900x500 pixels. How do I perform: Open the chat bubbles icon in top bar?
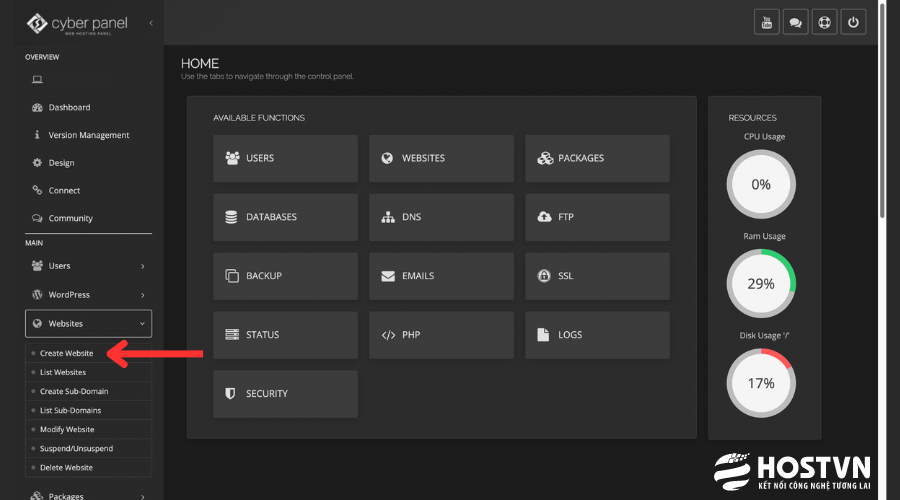pyautogui.click(x=795, y=22)
